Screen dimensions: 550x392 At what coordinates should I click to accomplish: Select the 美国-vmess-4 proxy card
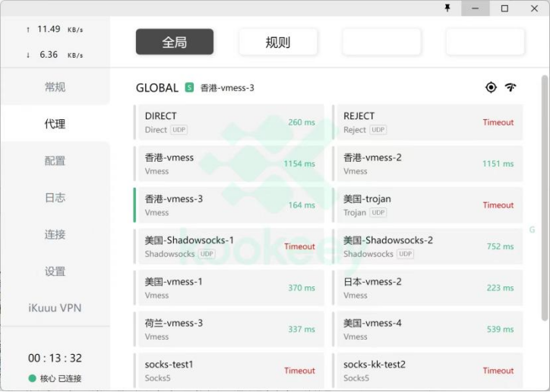(428, 329)
